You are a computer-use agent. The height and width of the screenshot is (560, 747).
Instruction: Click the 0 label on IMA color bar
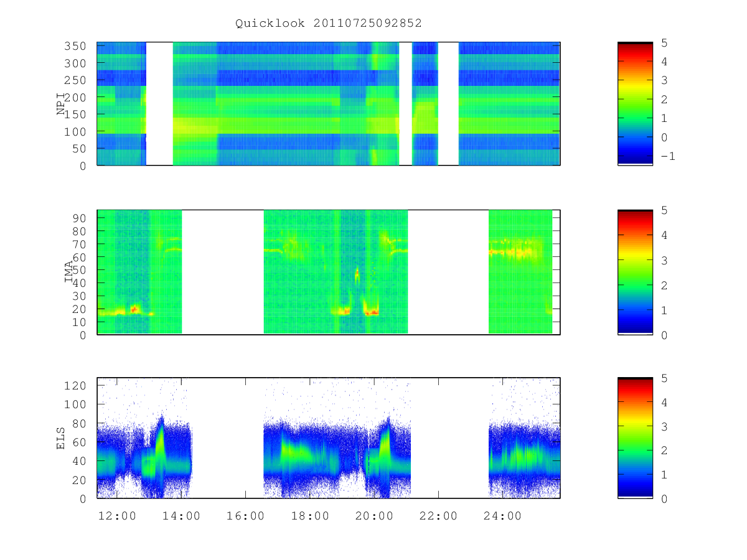pyautogui.click(x=664, y=335)
